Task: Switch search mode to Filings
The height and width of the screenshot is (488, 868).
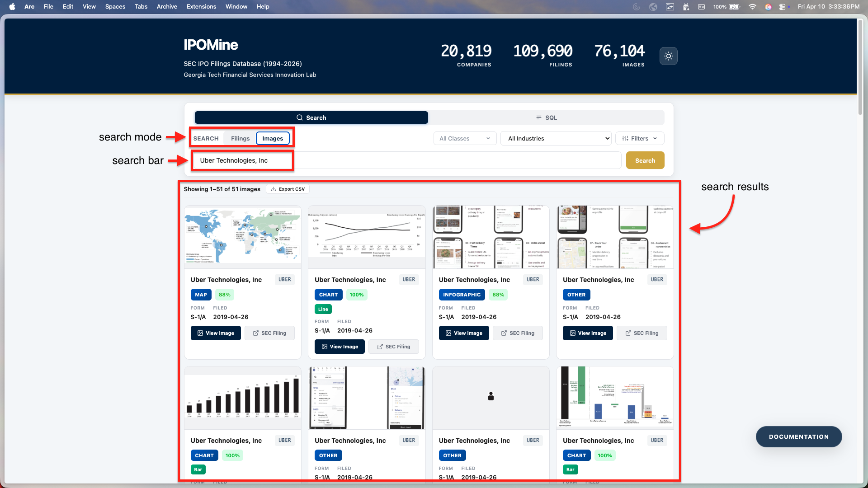Action: [x=240, y=138]
